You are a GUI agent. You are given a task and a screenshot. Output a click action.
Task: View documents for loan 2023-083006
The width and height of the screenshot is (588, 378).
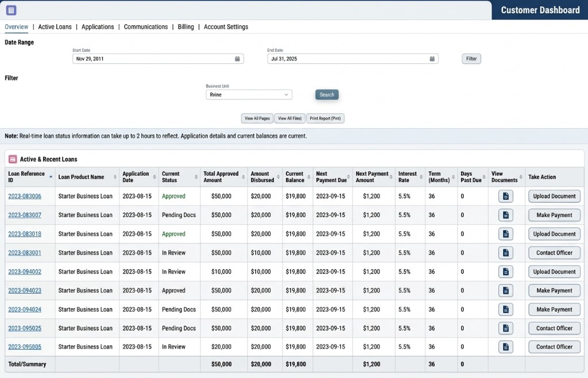[505, 196]
